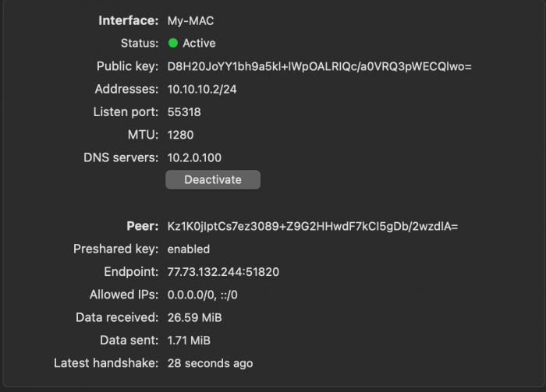Click the data received value 26.59 MiB
Viewport: 546px width, 392px height.
click(193, 317)
